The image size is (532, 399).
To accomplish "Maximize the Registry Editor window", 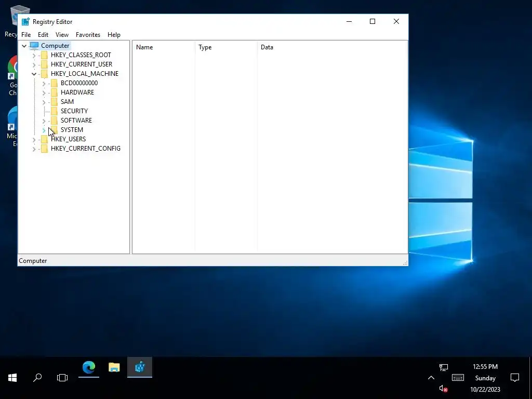I will (373, 21).
